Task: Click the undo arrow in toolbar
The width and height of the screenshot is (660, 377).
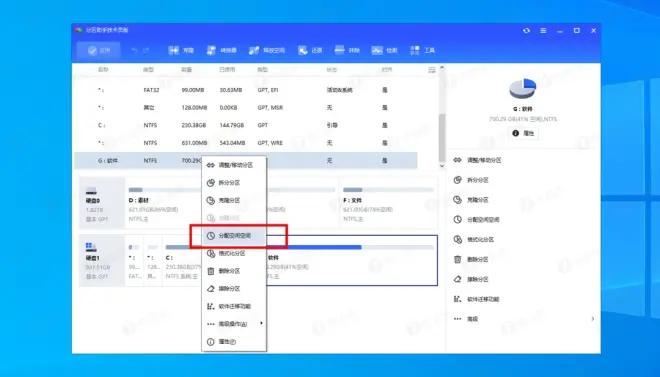Action: [x=135, y=50]
